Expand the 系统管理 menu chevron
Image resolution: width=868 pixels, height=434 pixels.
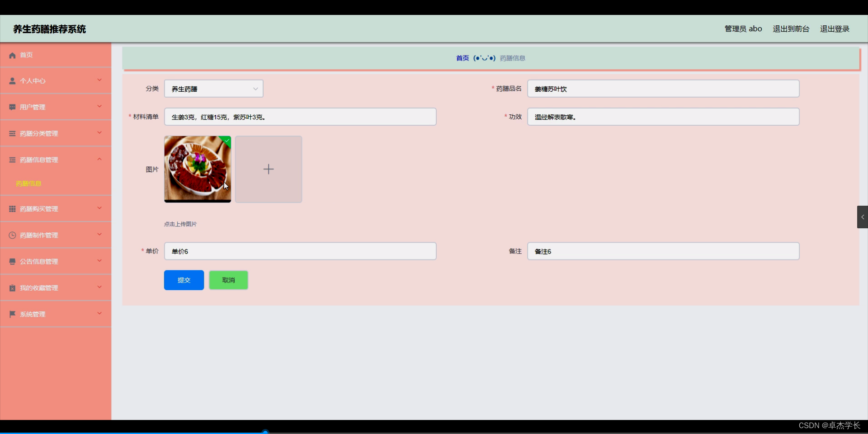click(99, 313)
